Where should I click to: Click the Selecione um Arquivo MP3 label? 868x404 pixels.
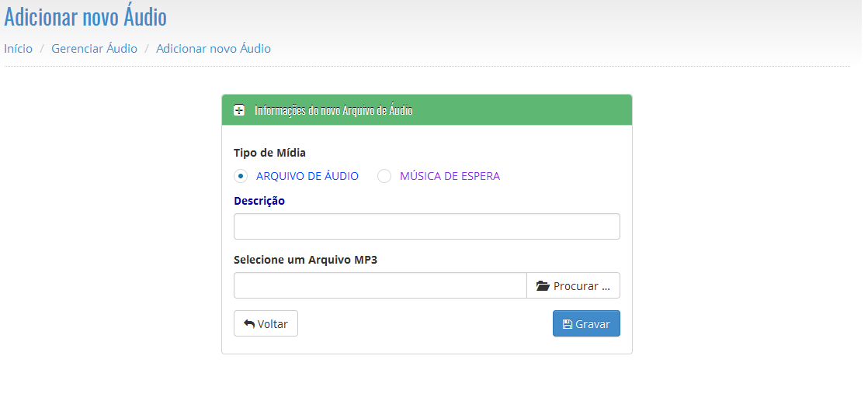305,260
